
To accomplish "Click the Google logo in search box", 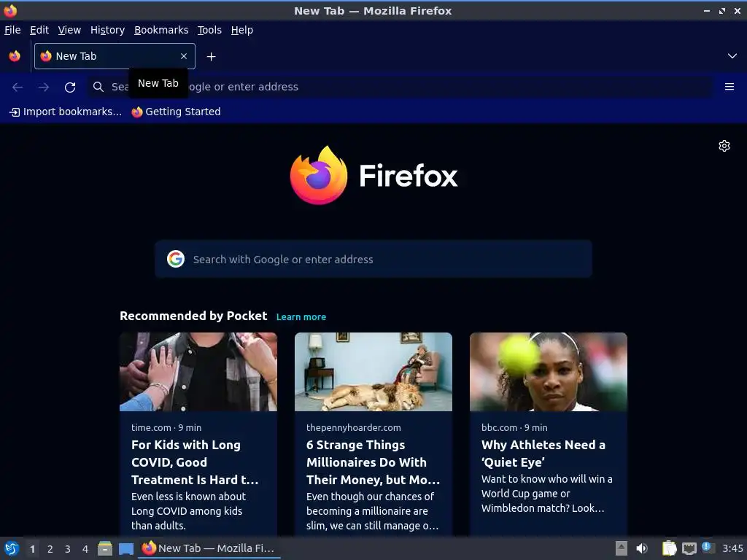I will pos(176,259).
